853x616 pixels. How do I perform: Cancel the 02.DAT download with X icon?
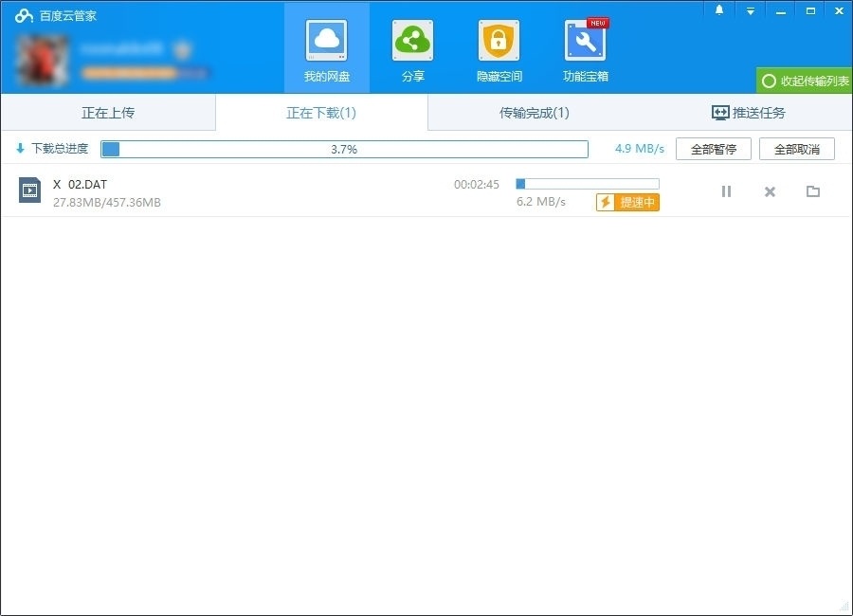coord(769,191)
